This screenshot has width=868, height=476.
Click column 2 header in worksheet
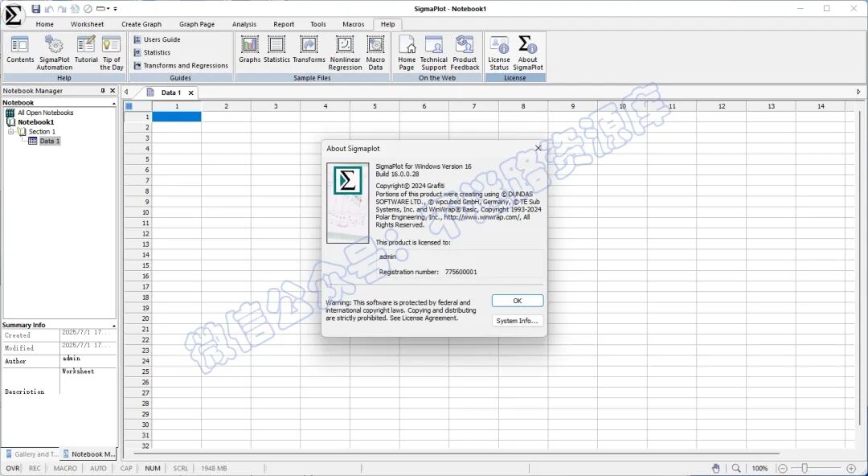pyautogui.click(x=226, y=106)
